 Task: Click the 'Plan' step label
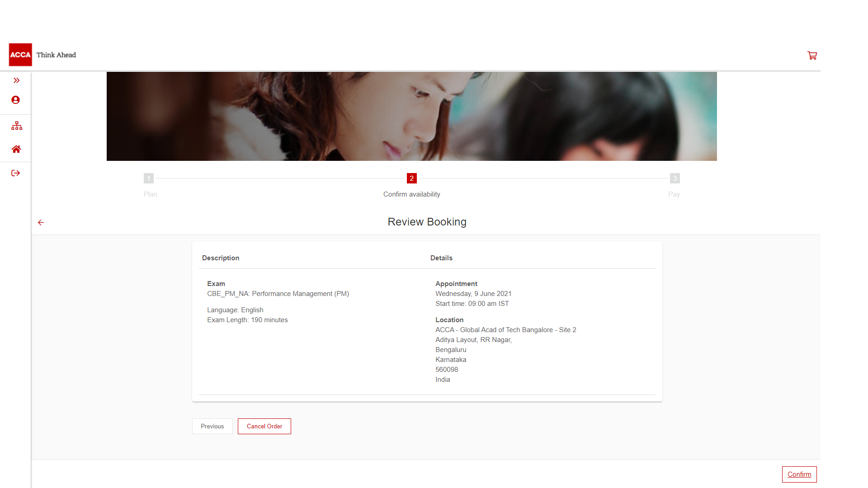coord(151,194)
